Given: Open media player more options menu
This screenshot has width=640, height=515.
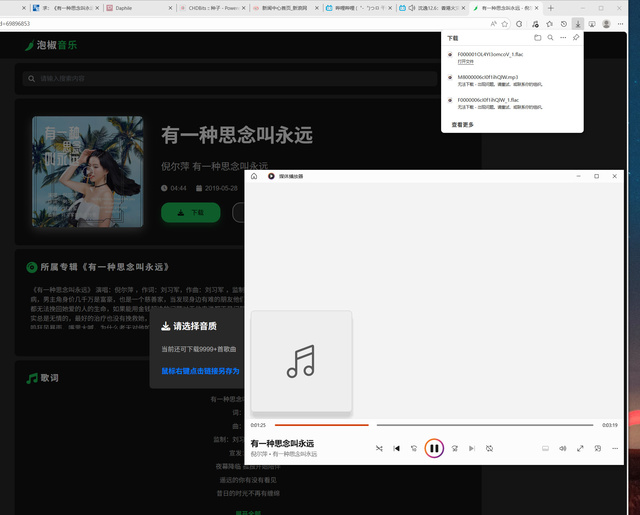Looking at the screenshot, I should 615,449.
